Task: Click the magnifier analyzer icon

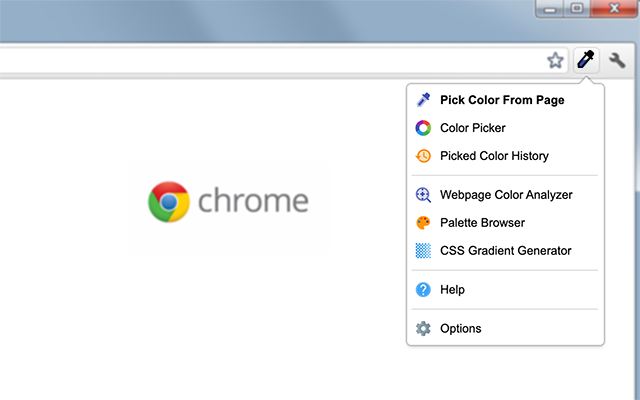Action: point(423,195)
